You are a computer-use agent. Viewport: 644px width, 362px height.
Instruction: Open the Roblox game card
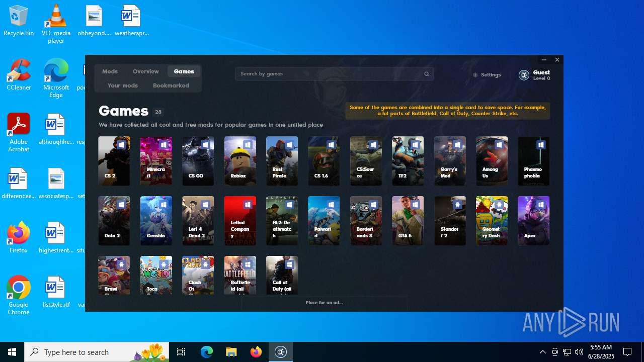240,161
